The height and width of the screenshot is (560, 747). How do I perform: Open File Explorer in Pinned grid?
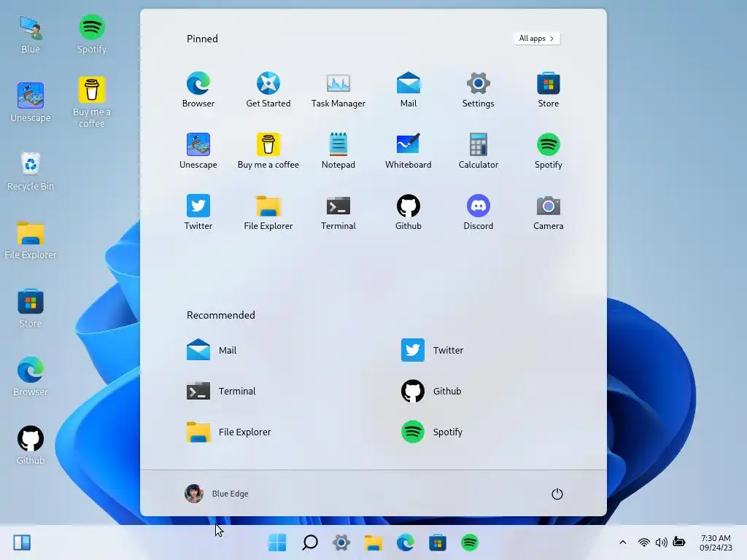(x=268, y=212)
